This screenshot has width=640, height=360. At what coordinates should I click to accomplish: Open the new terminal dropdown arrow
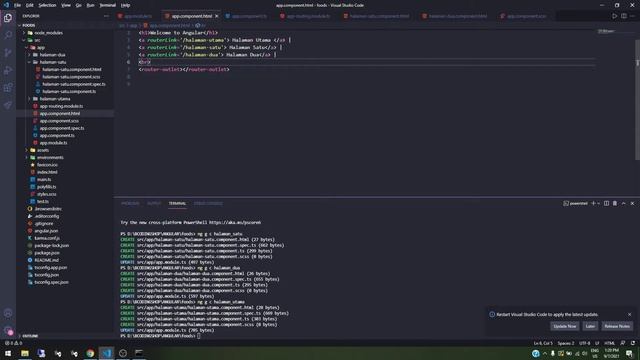(599, 203)
